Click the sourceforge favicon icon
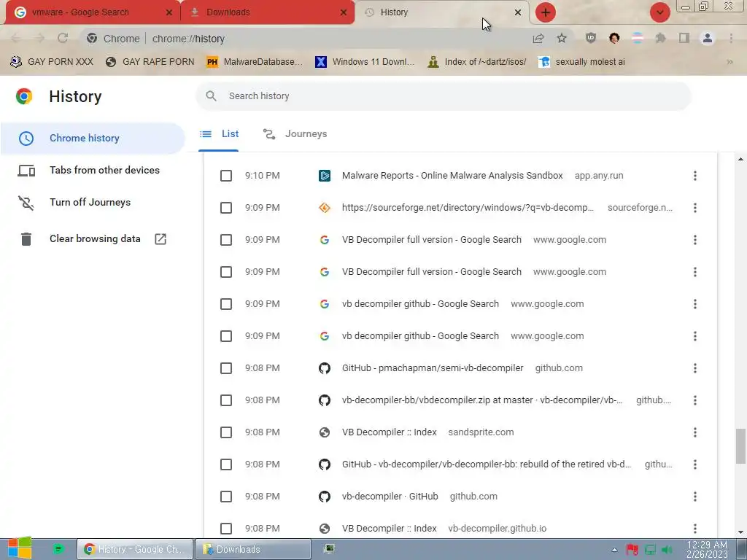Screen dimensions: 747x560 (325, 208)
